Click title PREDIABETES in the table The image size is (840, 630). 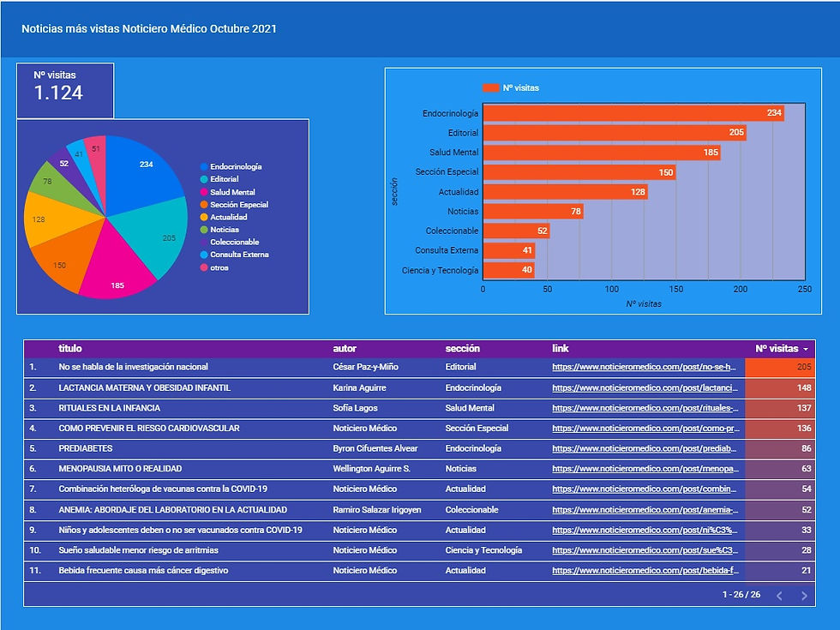(x=86, y=449)
